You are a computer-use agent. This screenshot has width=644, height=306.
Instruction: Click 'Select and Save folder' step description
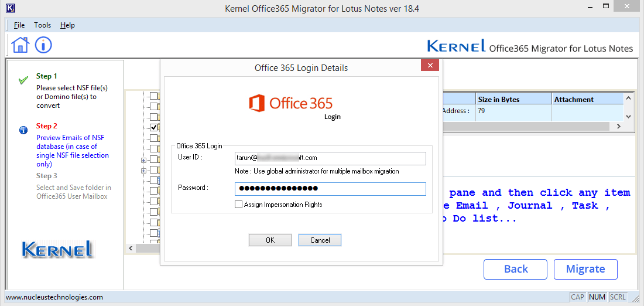(x=74, y=192)
